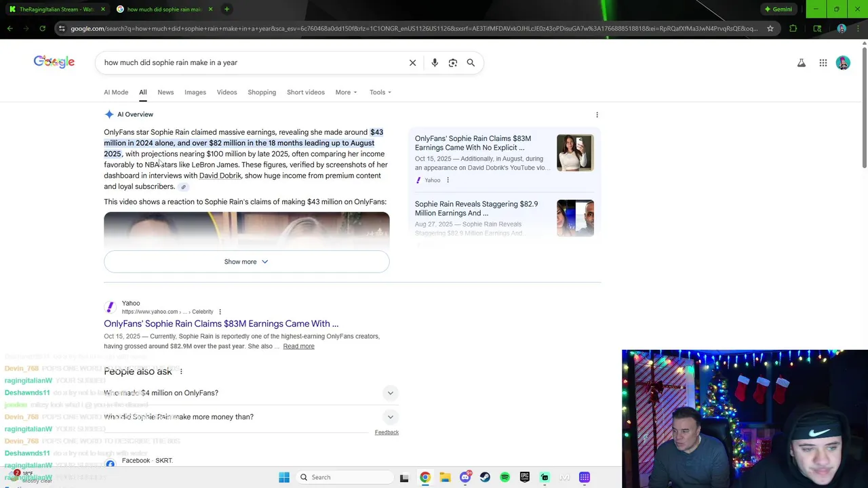
Task: Open Search Labs flask icon
Action: [802, 63]
